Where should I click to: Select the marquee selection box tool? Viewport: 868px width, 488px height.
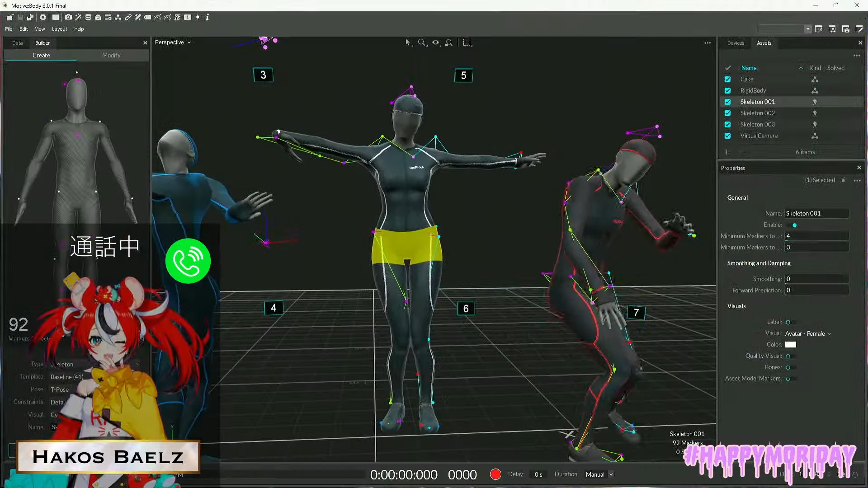coord(467,42)
